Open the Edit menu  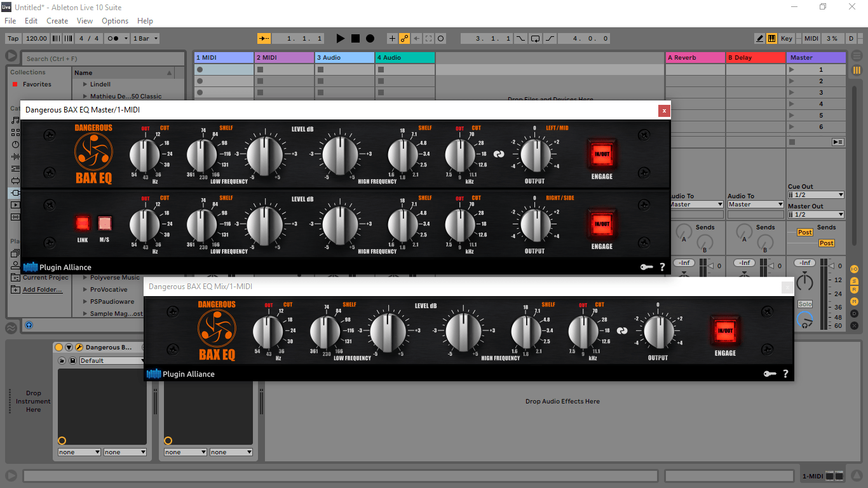[x=31, y=21]
